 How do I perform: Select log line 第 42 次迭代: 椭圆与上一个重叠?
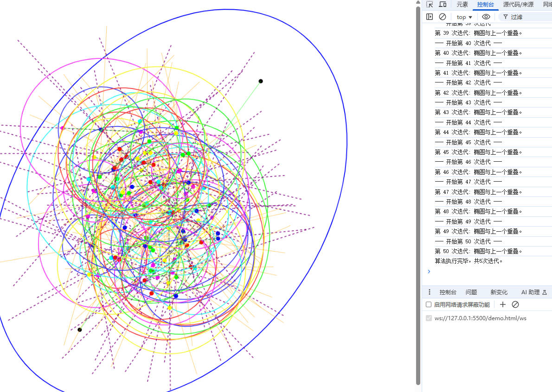478,93
